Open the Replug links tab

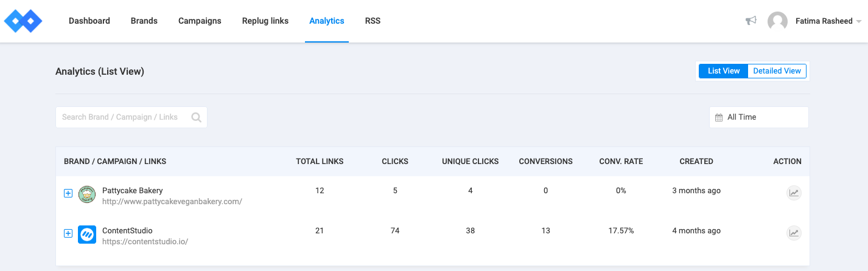coord(265,21)
